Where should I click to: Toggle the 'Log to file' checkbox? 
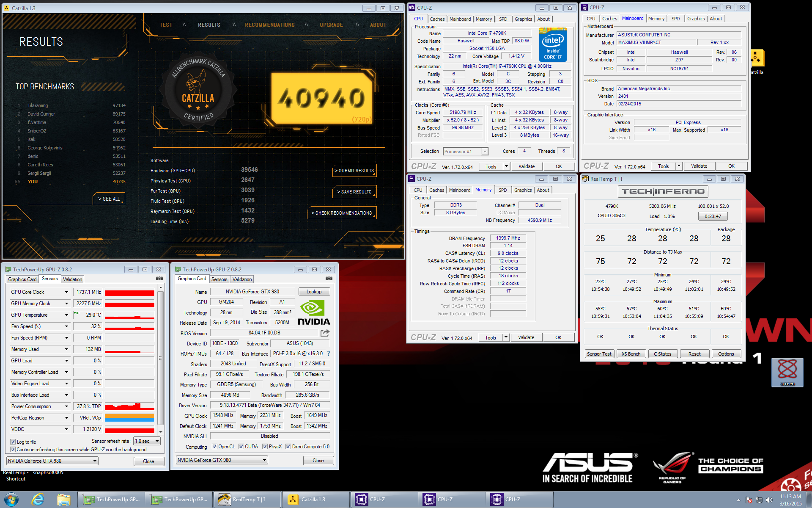pyautogui.click(x=13, y=442)
